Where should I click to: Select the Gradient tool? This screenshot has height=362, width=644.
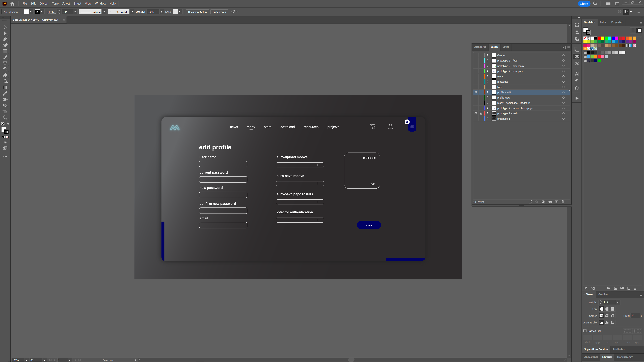5,87
